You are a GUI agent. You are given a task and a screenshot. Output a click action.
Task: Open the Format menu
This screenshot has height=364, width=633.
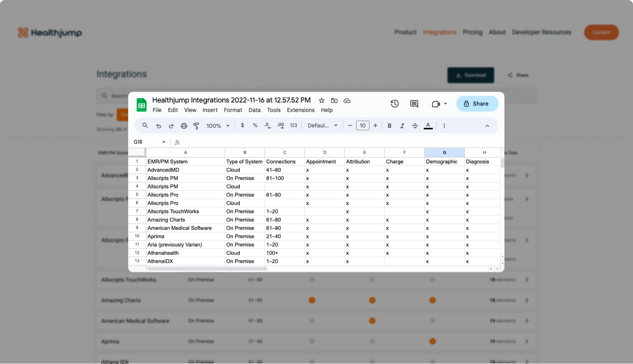click(233, 110)
